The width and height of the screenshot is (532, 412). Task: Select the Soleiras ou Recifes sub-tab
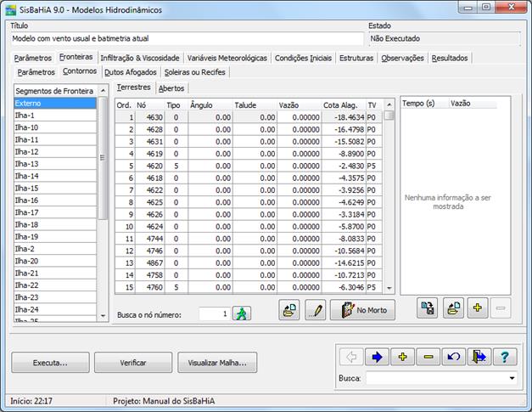195,72
